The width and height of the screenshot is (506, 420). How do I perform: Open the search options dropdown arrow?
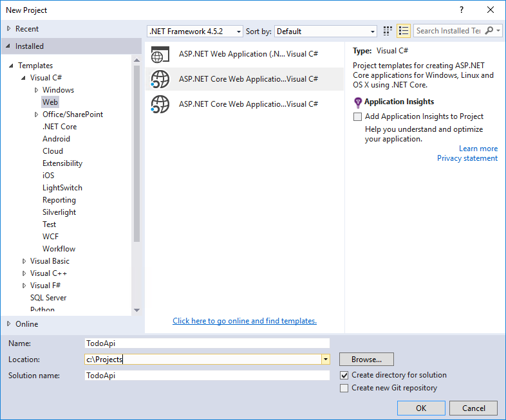pyautogui.click(x=498, y=31)
